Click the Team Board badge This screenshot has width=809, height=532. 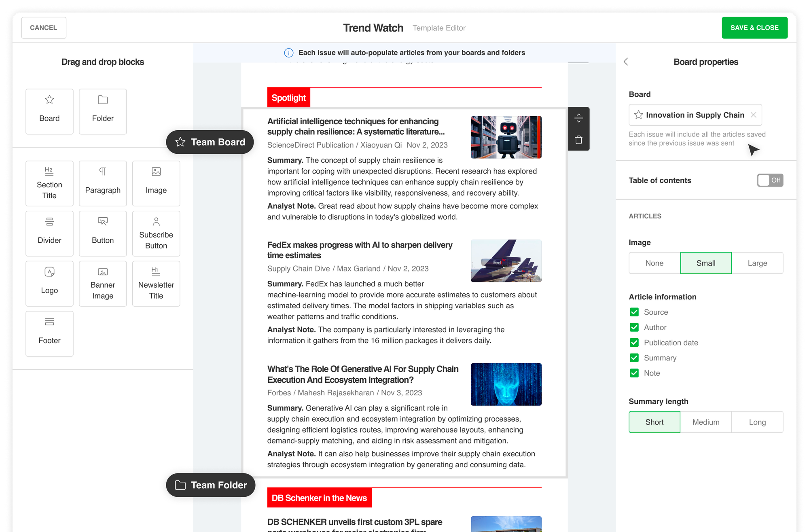tap(210, 142)
